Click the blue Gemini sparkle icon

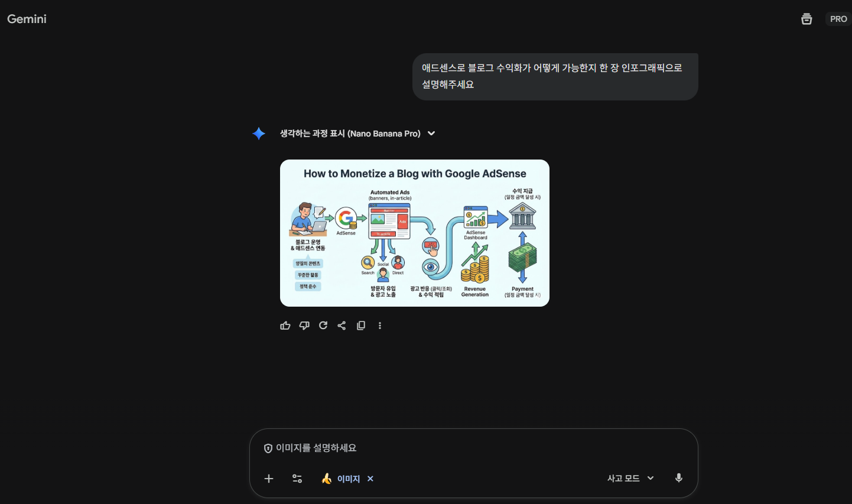coord(259,134)
